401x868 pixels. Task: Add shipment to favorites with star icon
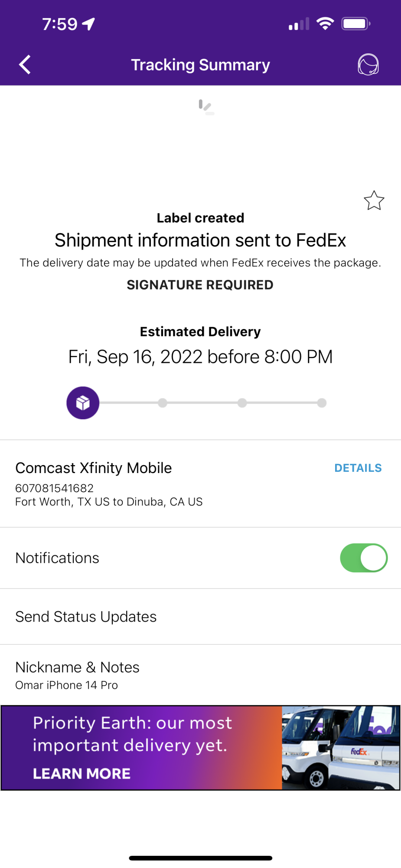click(x=374, y=201)
